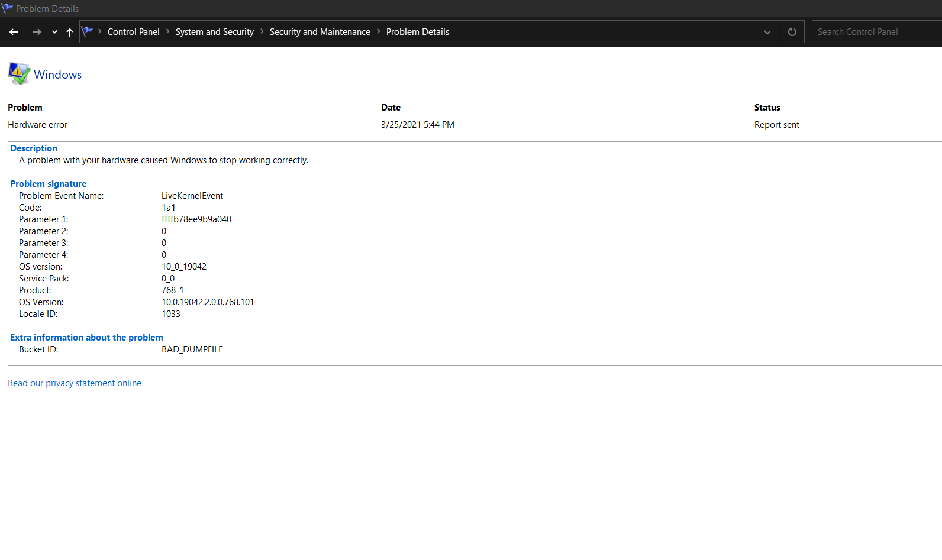Open the recent locations dropdown arrow

[x=54, y=33]
